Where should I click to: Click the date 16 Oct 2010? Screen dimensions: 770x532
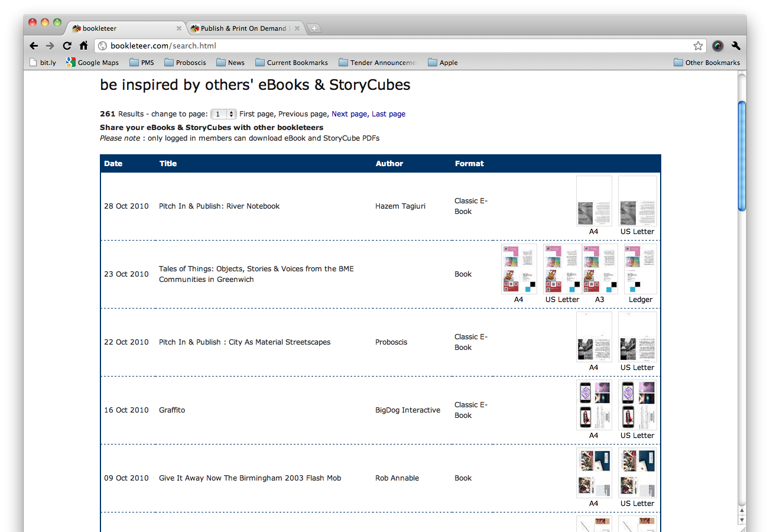coord(126,410)
